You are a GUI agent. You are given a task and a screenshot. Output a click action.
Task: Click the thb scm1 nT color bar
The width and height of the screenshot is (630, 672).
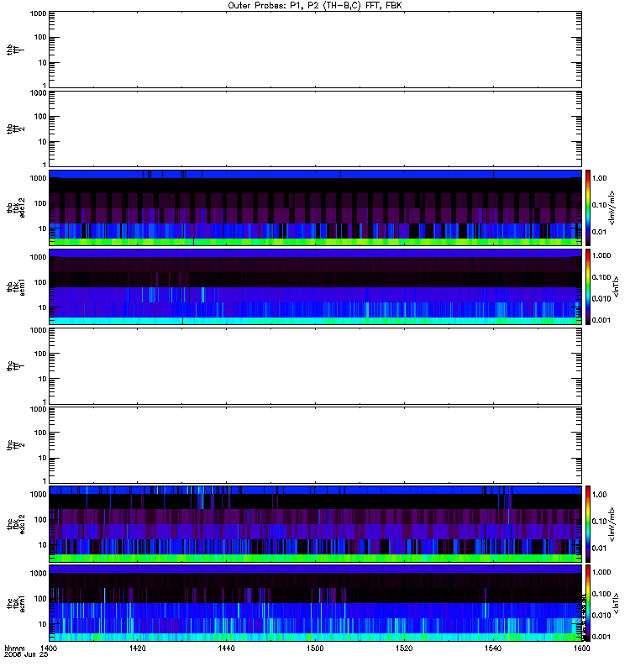pyautogui.click(x=588, y=286)
